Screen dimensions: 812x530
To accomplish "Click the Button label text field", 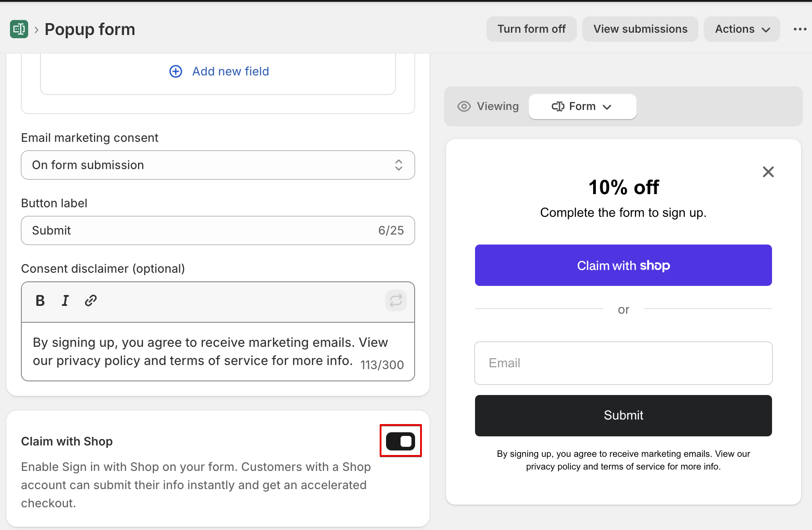I will pyautogui.click(x=200, y=230).
